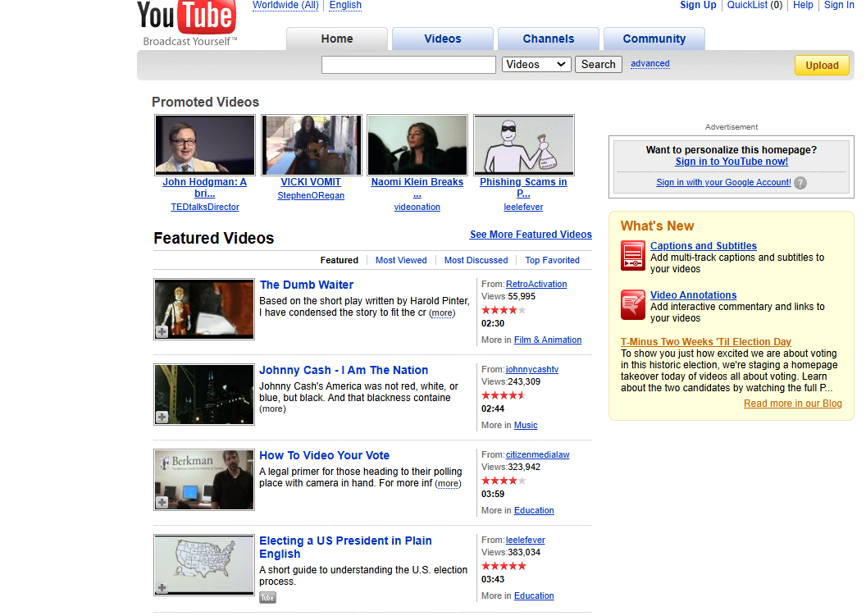
Task: Open Captions and Subtitles link
Action: (x=703, y=246)
